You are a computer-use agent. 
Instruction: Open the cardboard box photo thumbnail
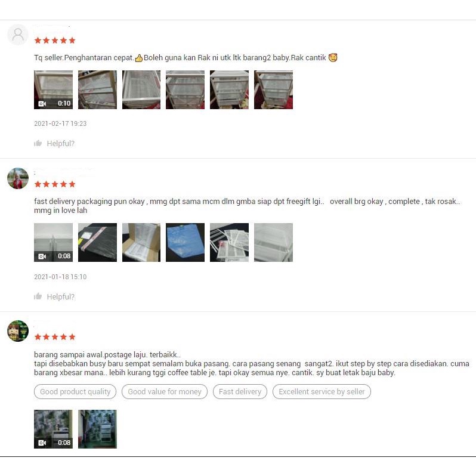141,242
